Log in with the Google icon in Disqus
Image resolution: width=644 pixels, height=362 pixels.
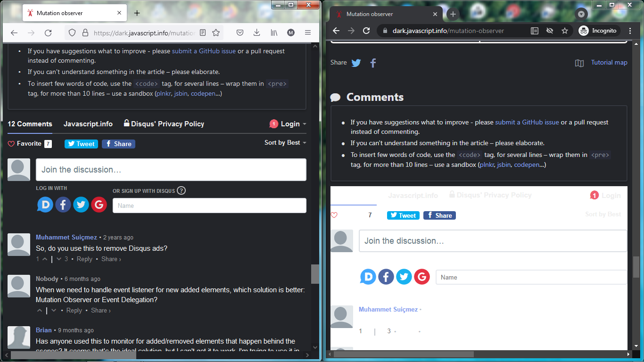click(99, 204)
